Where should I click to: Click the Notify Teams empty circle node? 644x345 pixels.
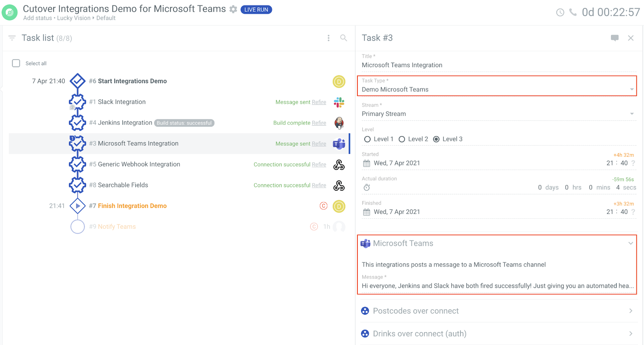click(x=78, y=227)
